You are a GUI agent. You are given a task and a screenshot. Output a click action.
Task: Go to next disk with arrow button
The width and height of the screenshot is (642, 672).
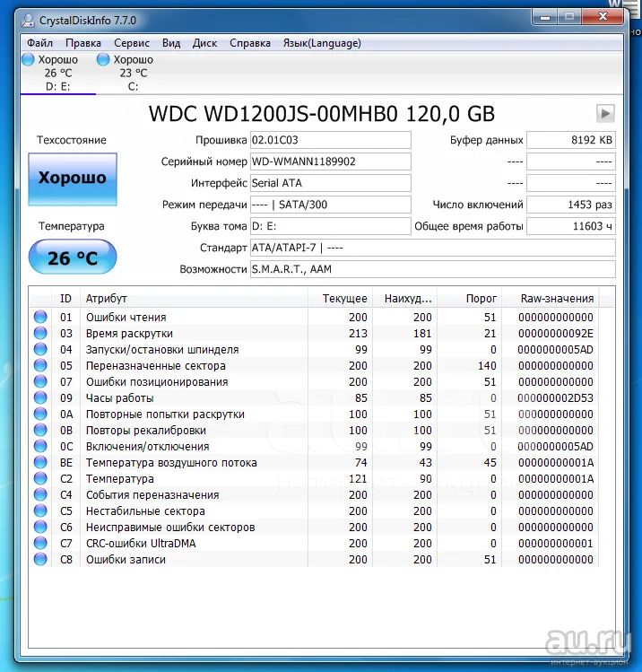(x=605, y=114)
